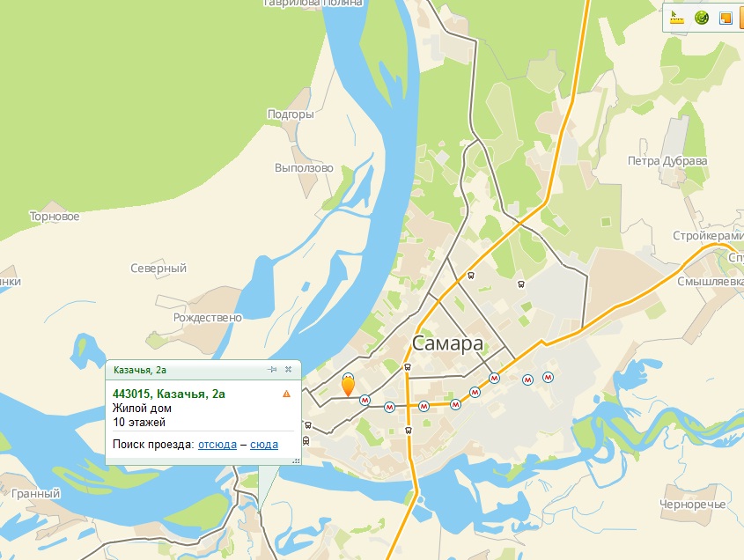Select the Самара city label
This screenshot has width=744, height=560.
[x=447, y=343]
